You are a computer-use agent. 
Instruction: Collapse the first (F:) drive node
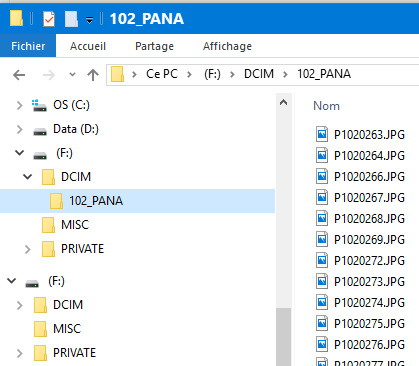(x=20, y=153)
